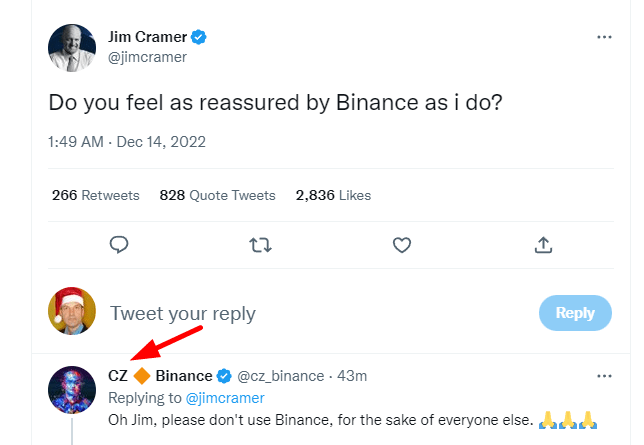Click the orange diamond Binance emblem
The image size is (644, 445).
tap(142, 376)
